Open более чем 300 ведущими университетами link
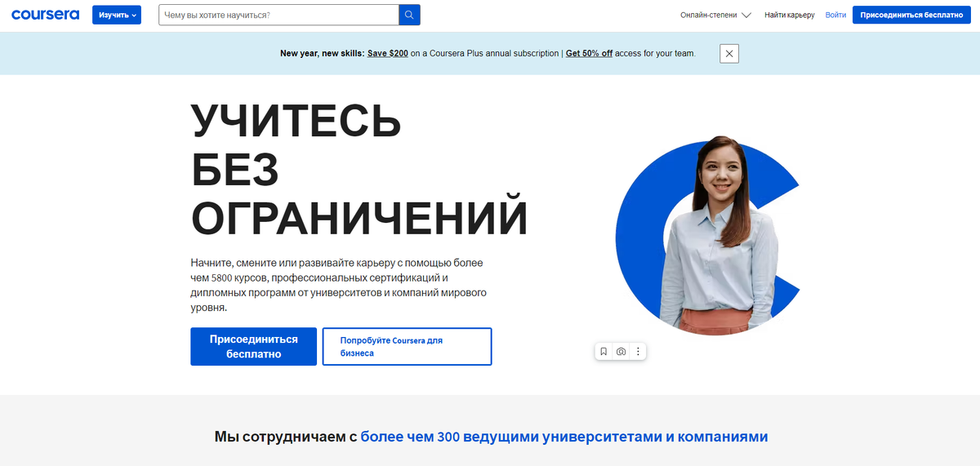This screenshot has width=980, height=466. click(x=564, y=437)
